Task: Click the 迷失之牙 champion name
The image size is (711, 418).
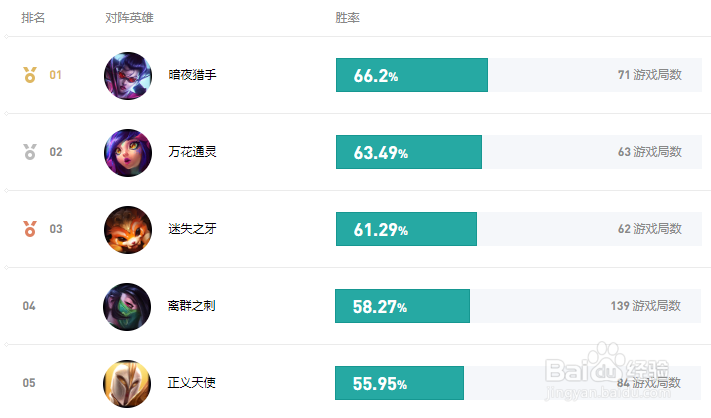Action: pos(192,229)
